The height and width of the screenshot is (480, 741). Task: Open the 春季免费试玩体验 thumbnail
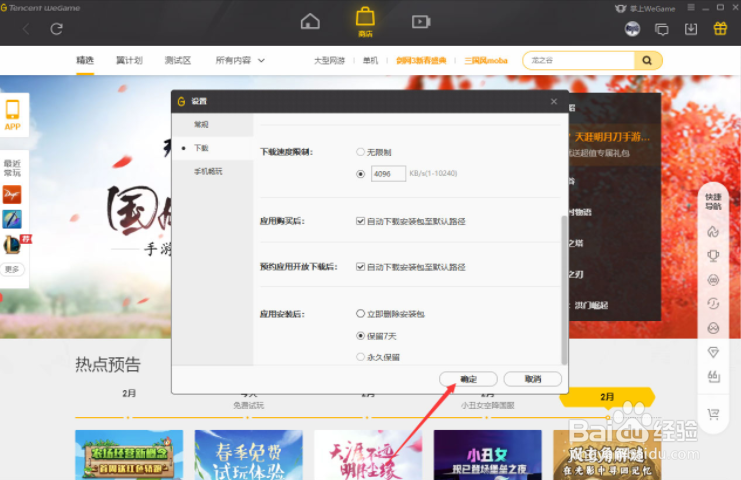coord(249,454)
